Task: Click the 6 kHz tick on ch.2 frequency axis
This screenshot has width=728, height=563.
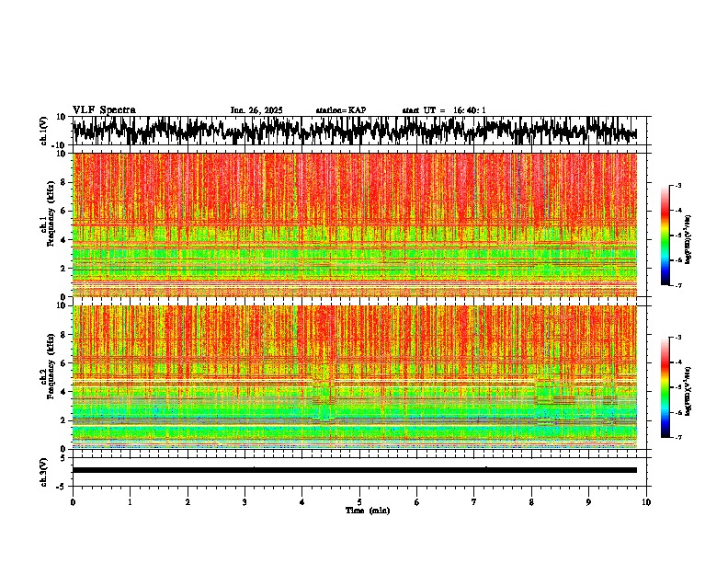Action: click(63, 363)
